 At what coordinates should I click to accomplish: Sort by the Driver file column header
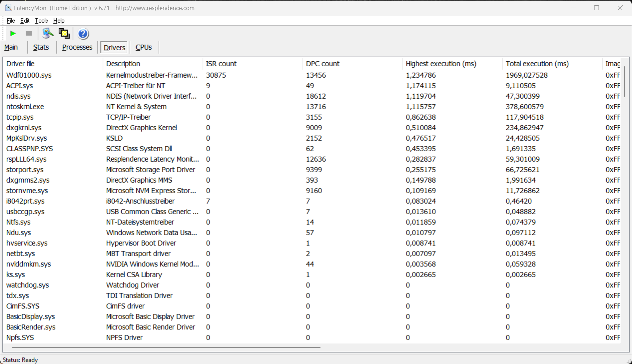53,64
